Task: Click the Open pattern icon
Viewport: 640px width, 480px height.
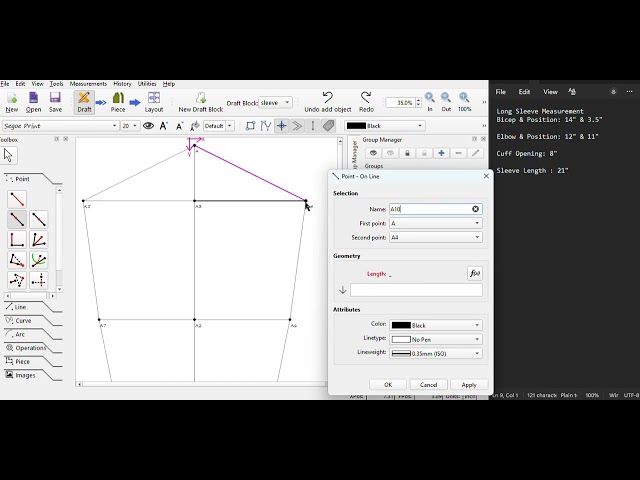Action: (33, 102)
